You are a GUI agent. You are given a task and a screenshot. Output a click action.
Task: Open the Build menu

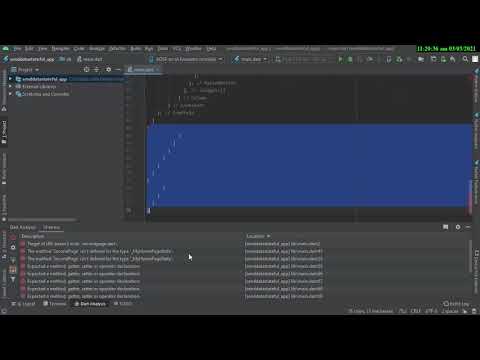pyautogui.click(x=135, y=49)
